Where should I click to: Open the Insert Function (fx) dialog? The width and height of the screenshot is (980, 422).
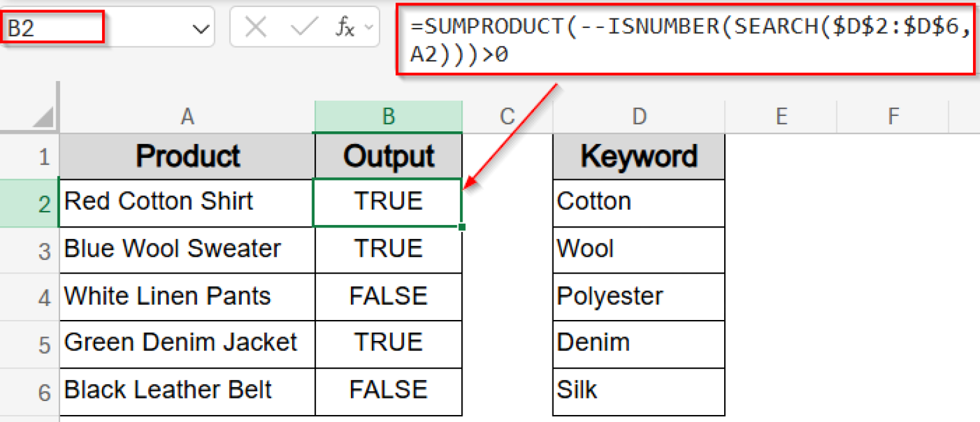click(346, 27)
